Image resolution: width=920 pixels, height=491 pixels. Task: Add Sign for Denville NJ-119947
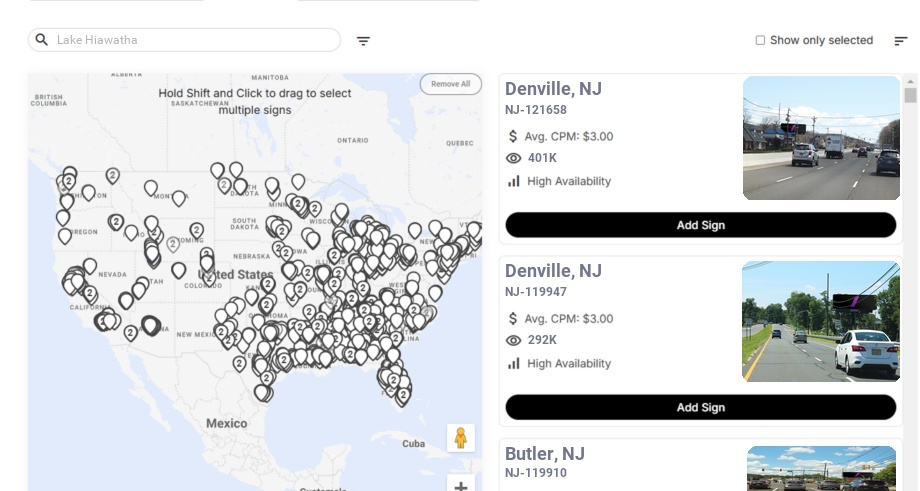(700, 407)
